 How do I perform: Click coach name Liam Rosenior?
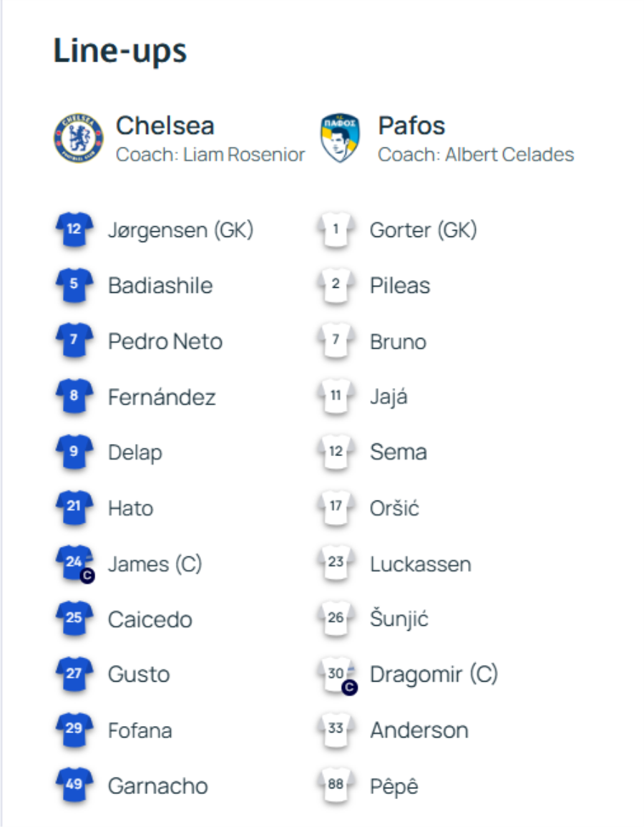point(244,155)
